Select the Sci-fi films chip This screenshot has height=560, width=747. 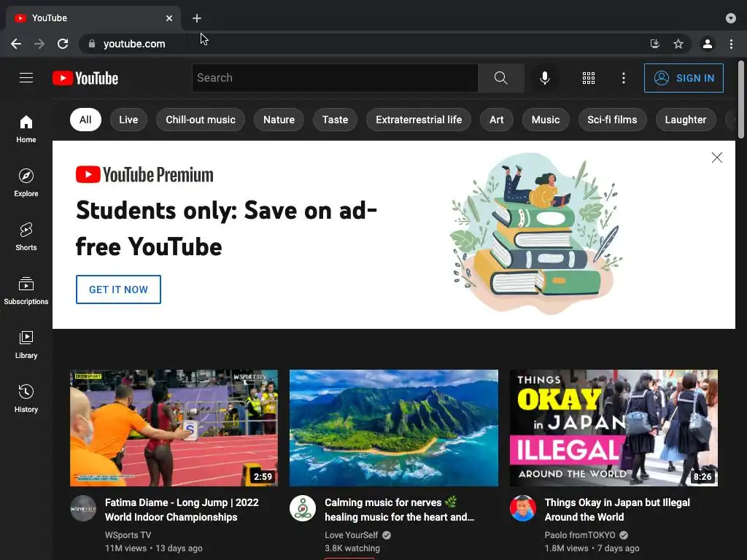tap(612, 120)
